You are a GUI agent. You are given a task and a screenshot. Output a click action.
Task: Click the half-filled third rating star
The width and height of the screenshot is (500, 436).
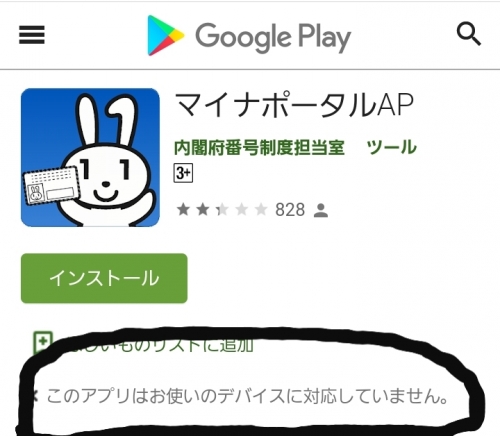coord(222,210)
